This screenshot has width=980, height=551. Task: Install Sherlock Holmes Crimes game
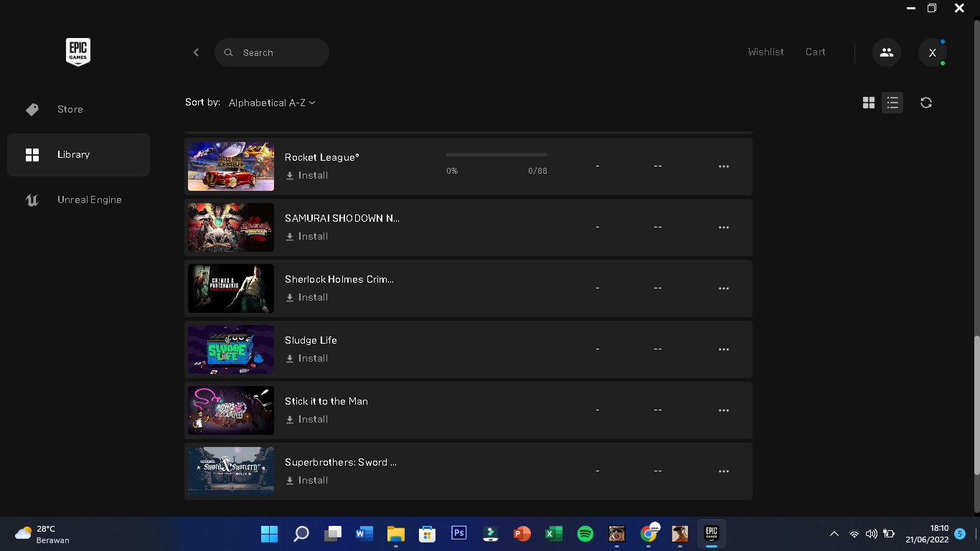[307, 297]
